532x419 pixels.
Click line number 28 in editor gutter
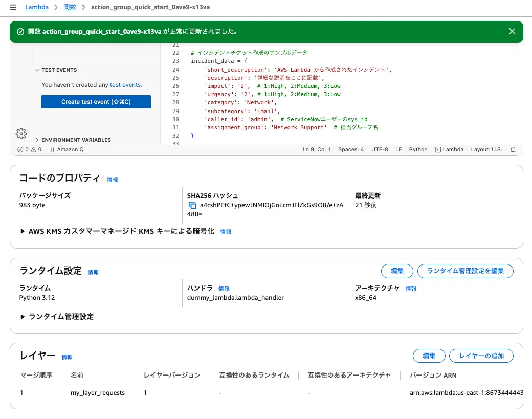pyautogui.click(x=175, y=102)
